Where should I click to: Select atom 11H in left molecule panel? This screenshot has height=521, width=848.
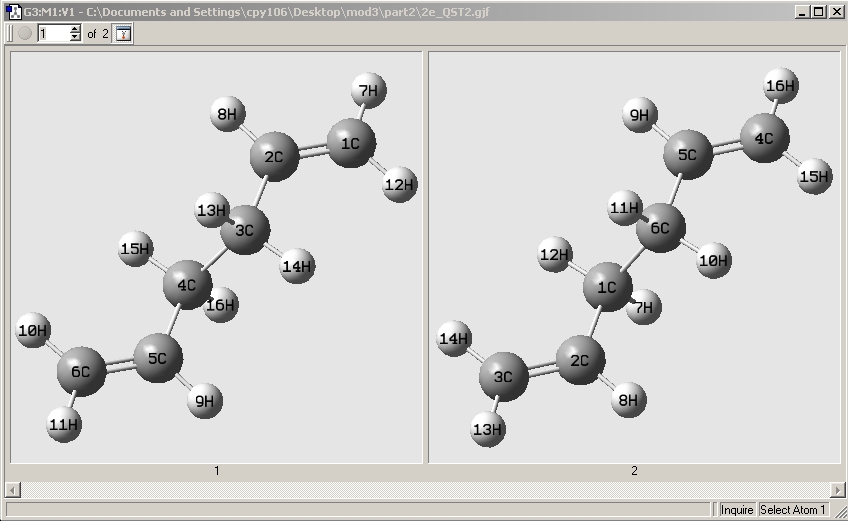(x=64, y=425)
